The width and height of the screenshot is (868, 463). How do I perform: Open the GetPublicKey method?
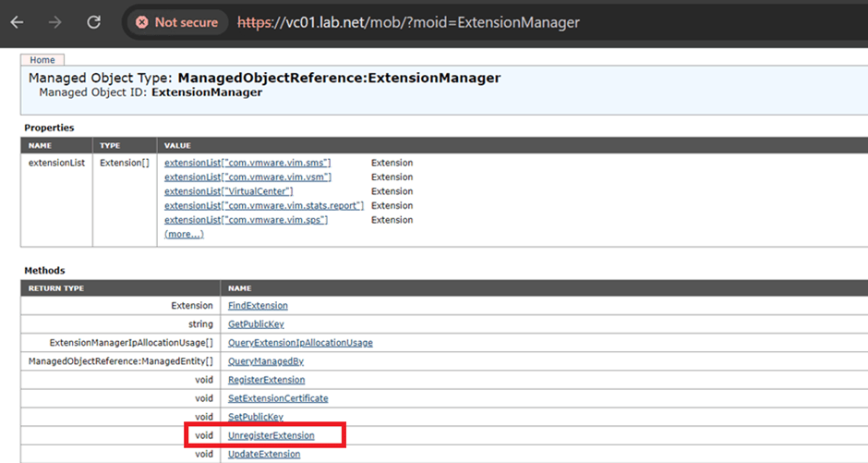click(255, 324)
